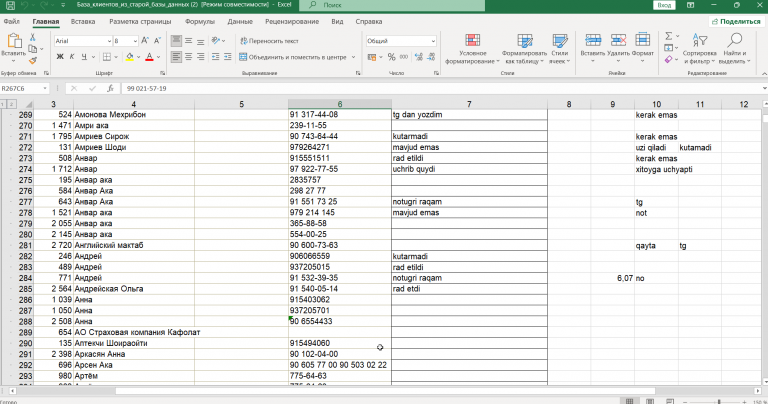Open Cell Styles (Стили ячеек)

(x=560, y=48)
